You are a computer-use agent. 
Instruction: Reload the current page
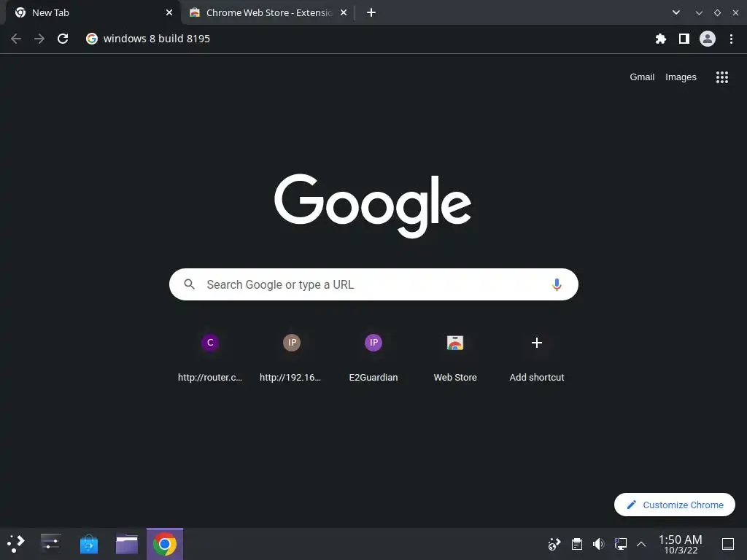point(63,39)
